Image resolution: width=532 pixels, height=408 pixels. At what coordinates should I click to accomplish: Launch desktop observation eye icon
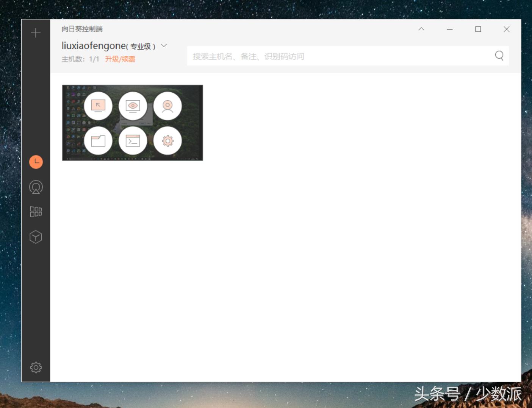tap(133, 106)
